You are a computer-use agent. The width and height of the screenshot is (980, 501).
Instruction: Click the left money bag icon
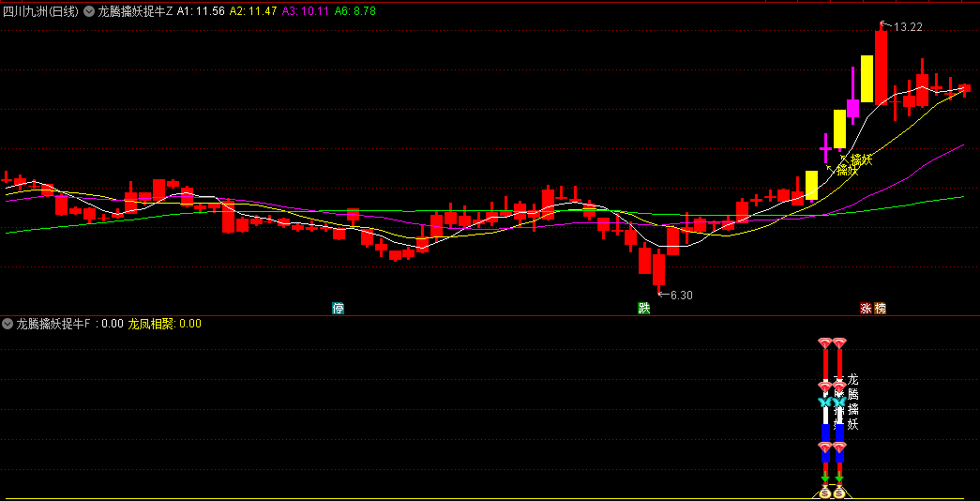(825, 493)
